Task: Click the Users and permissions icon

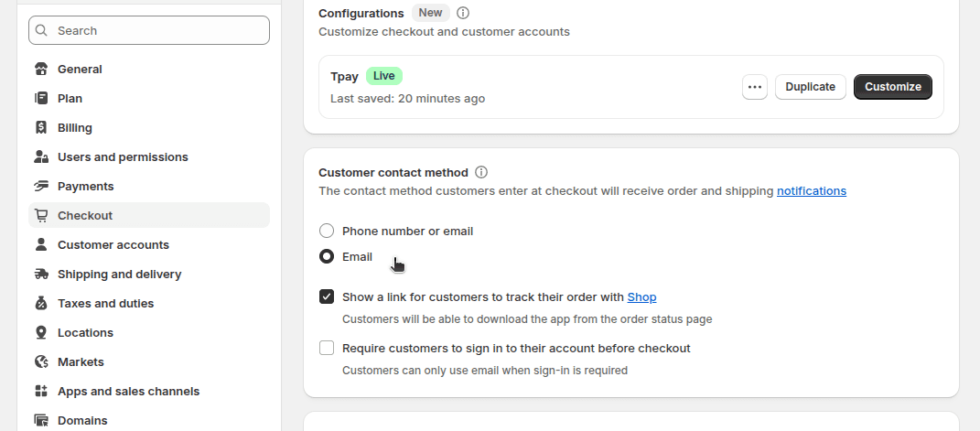Action: (41, 157)
